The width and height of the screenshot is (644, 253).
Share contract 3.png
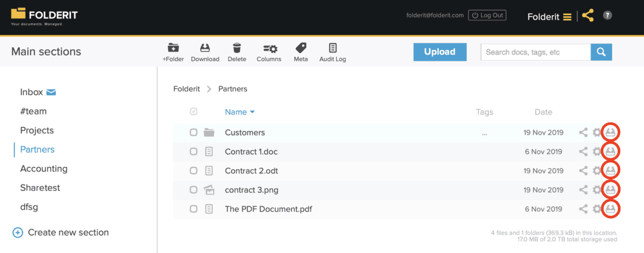(583, 190)
